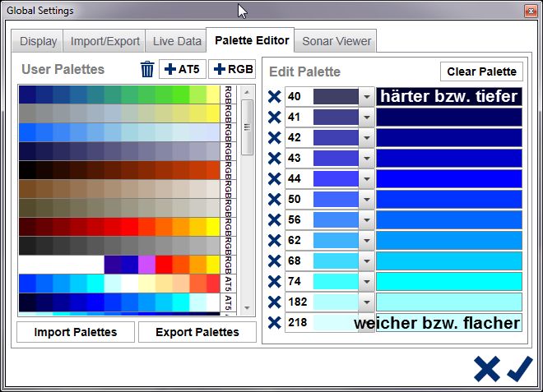Delete the palette row with value 44

274,179
